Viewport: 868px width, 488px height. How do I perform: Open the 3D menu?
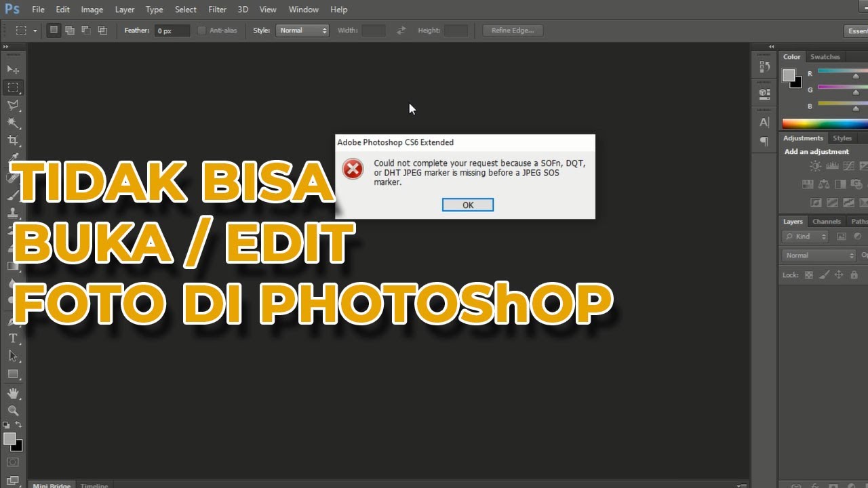coord(243,9)
